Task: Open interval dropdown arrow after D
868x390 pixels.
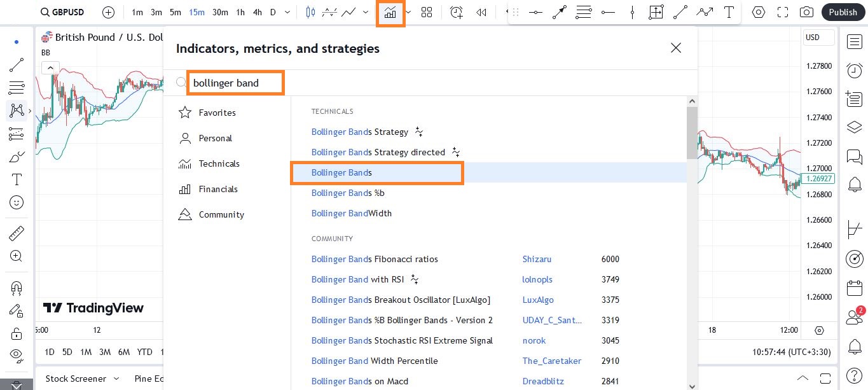Action: [288, 12]
